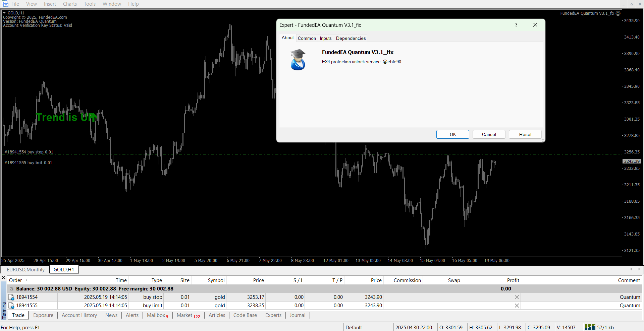Switch to the Common tab in Expert dialog
The image size is (644, 331).
307,38
